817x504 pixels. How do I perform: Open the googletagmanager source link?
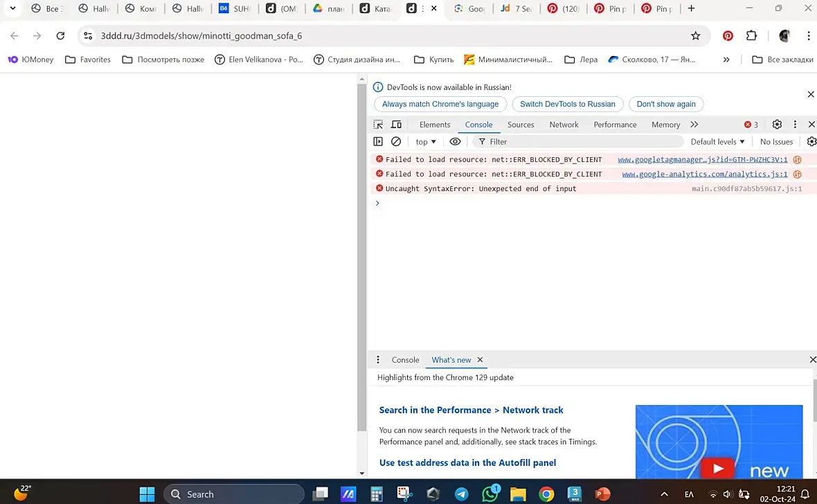pyautogui.click(x=702, y=159)
